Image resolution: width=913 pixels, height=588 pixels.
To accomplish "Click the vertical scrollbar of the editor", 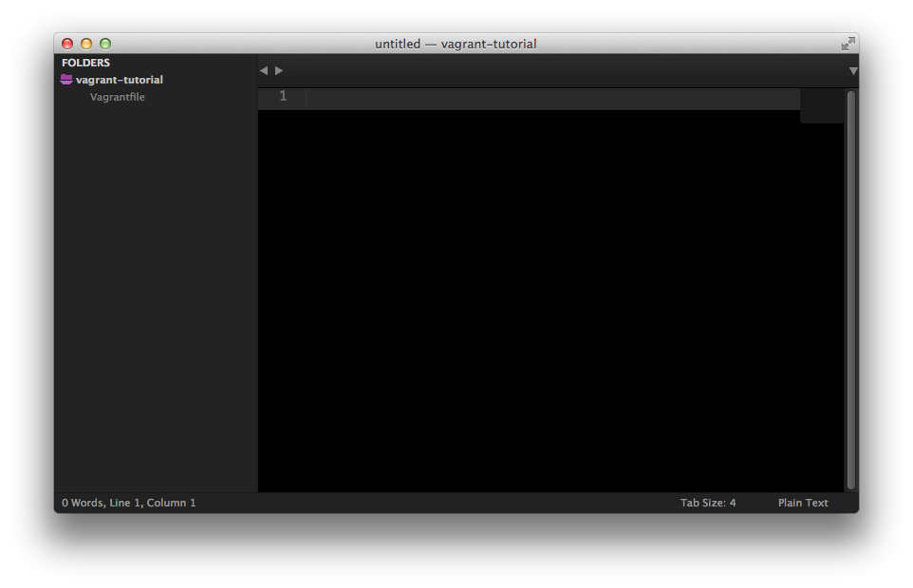I will [850, 289].
